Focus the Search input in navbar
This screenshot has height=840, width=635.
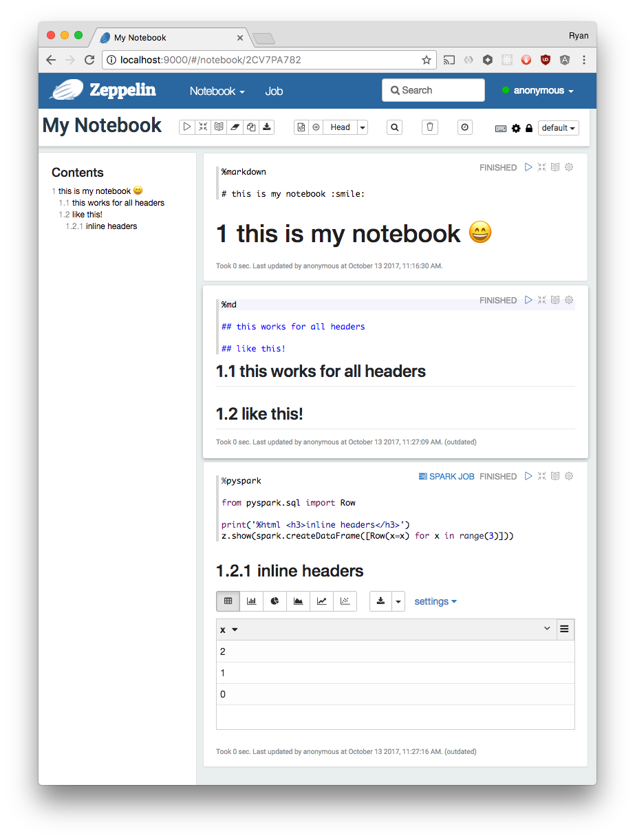coord(433,90)
